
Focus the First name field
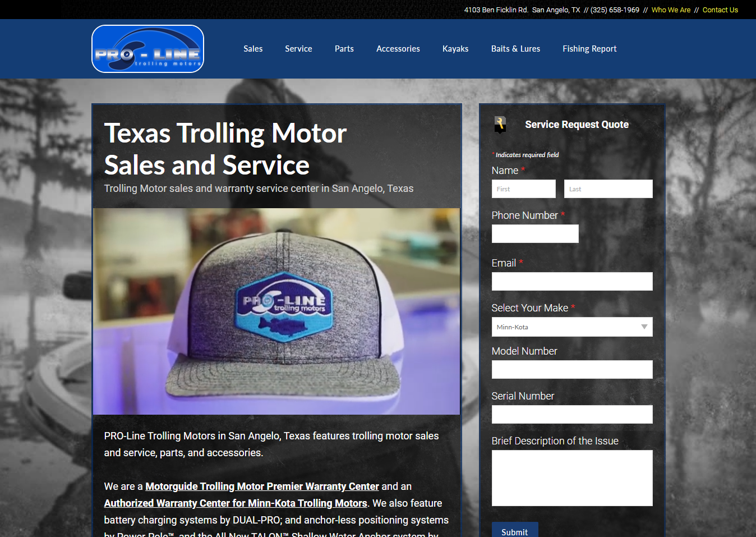524,189
